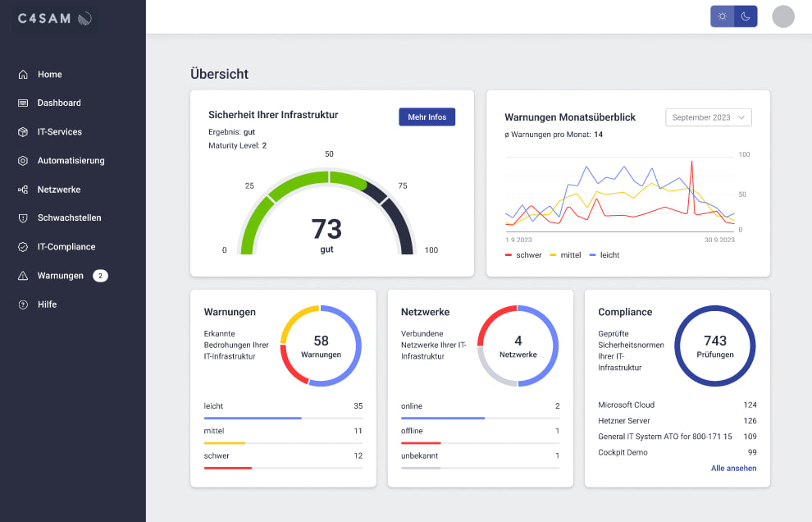Viewport: 812px width, 522px height.
Task: Click the Home icon in sidebar
Action: [23, 75]
